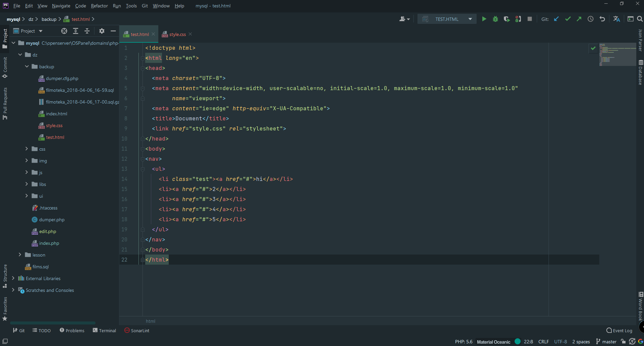Open the Refactor menu

(x=99, y=6)
